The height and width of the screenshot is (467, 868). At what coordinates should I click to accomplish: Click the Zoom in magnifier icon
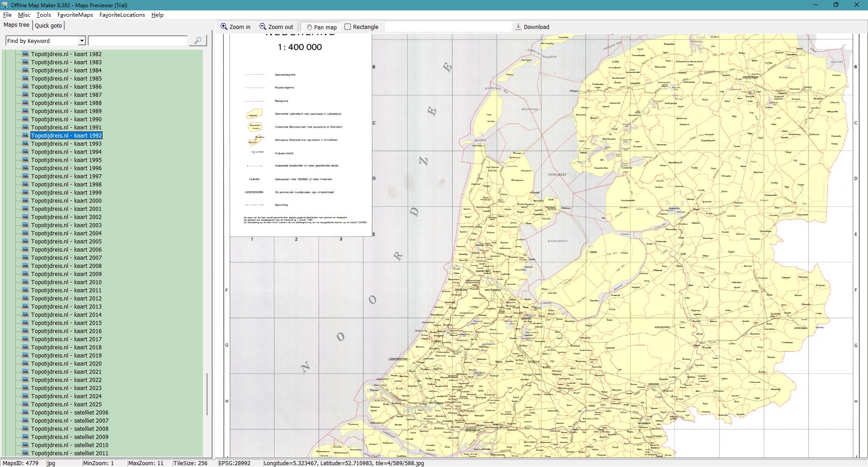coord(224,27)
